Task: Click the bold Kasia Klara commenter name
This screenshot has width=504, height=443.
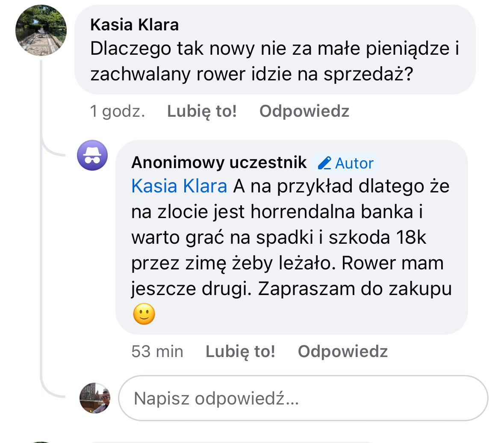Action: [x=134, y=25]
